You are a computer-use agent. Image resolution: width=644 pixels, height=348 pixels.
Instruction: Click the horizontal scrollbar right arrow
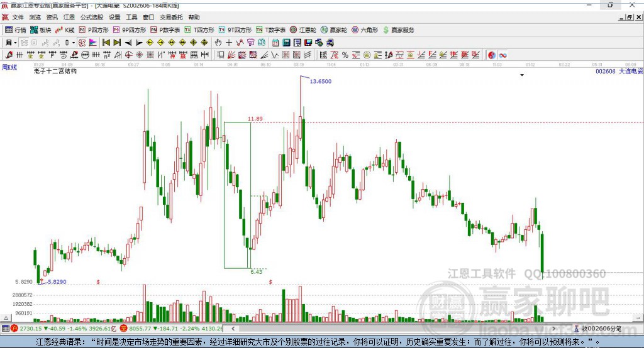(553, 329)
